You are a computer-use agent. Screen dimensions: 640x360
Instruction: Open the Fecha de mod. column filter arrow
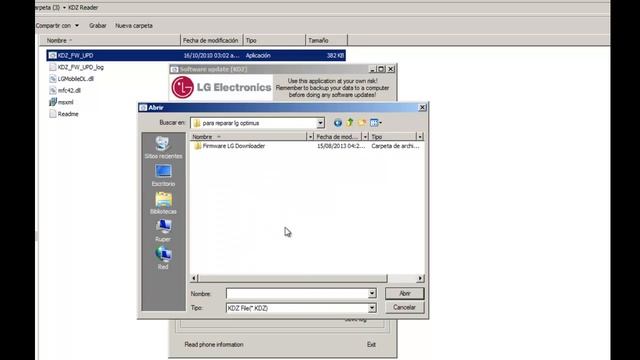[365, 137]
